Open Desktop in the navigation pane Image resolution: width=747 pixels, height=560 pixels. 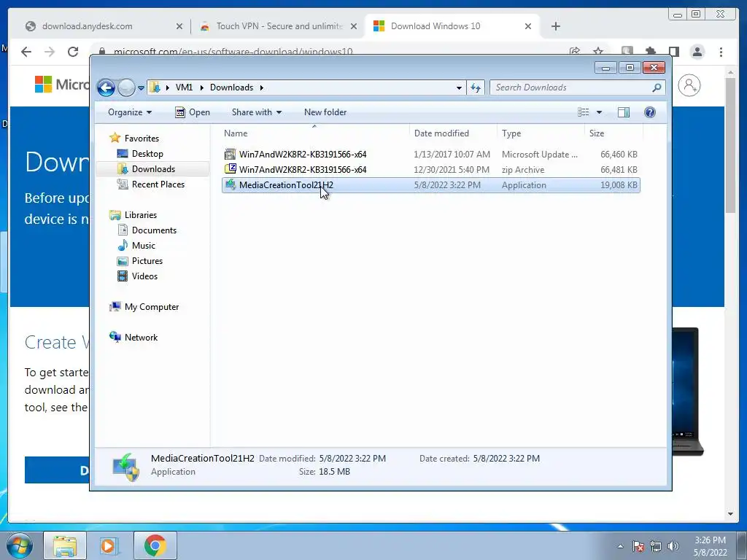tap(147, 154)
